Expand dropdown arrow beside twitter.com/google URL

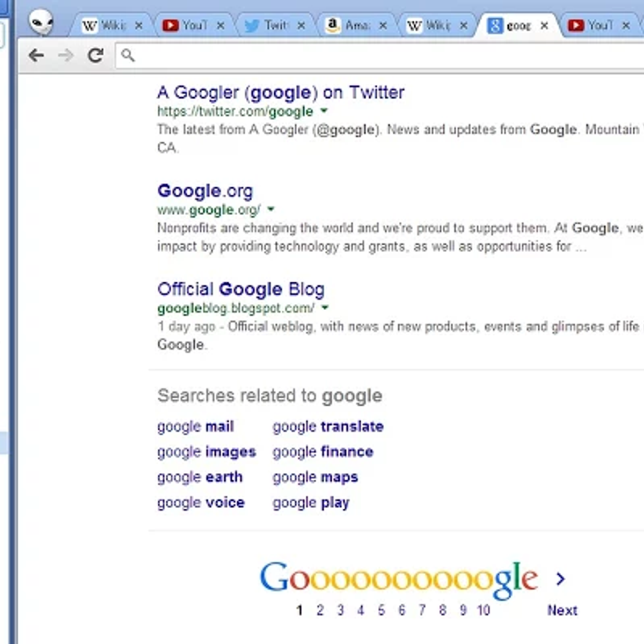324,111
